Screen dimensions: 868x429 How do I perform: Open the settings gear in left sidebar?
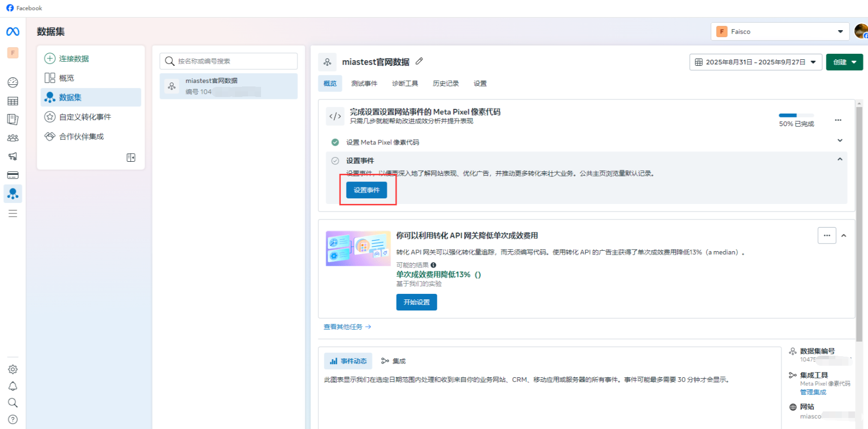pyautogui.click(x=13, y=369)
